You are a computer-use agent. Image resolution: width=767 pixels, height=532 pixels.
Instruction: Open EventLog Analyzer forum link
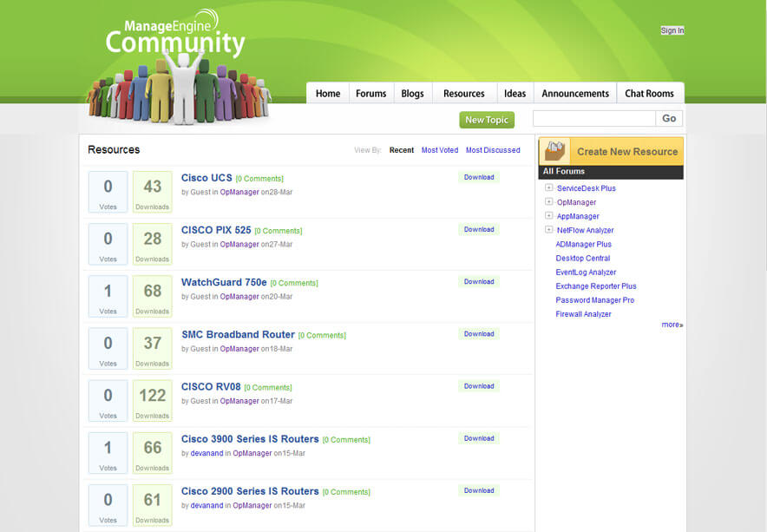point(586,273)
